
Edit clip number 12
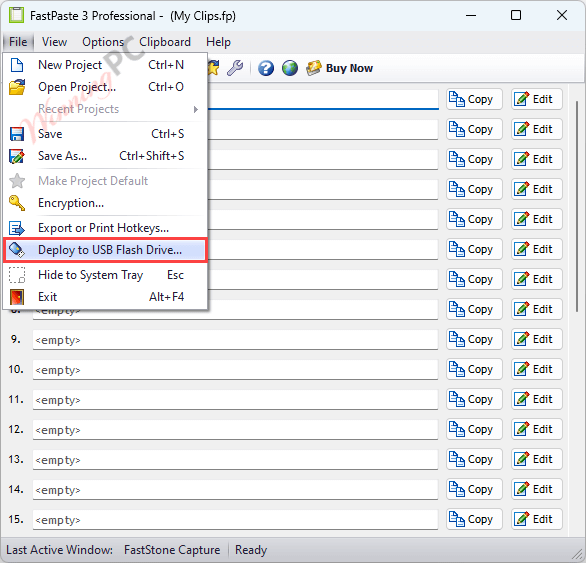click(x=537, y=429)
